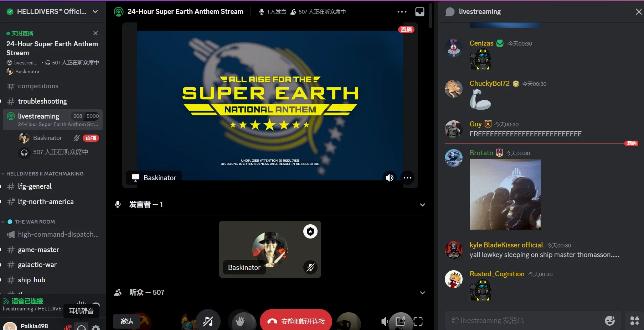Click the stage channel icon in header
This screenshot has width=644, height=330.
coord(118,12)
